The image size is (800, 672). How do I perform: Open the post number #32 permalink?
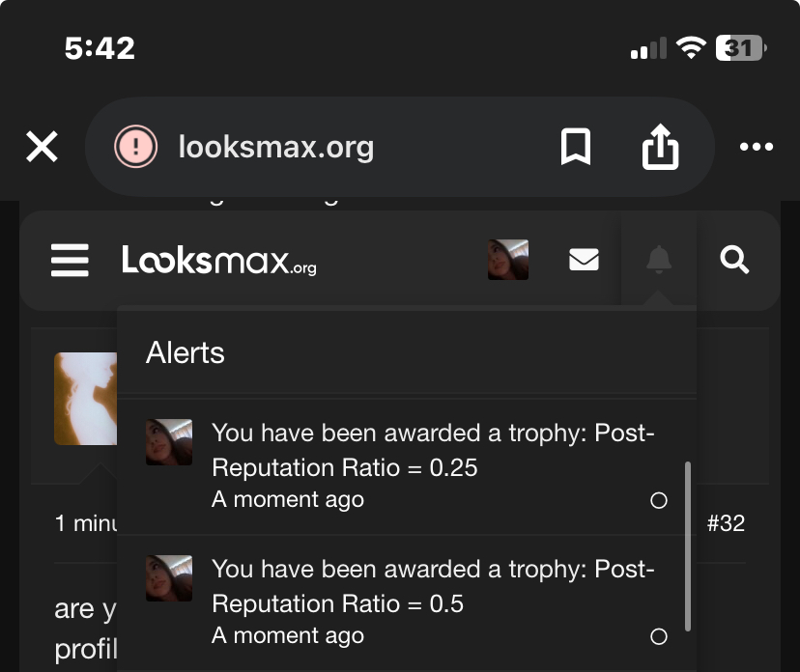coord(726,523)
